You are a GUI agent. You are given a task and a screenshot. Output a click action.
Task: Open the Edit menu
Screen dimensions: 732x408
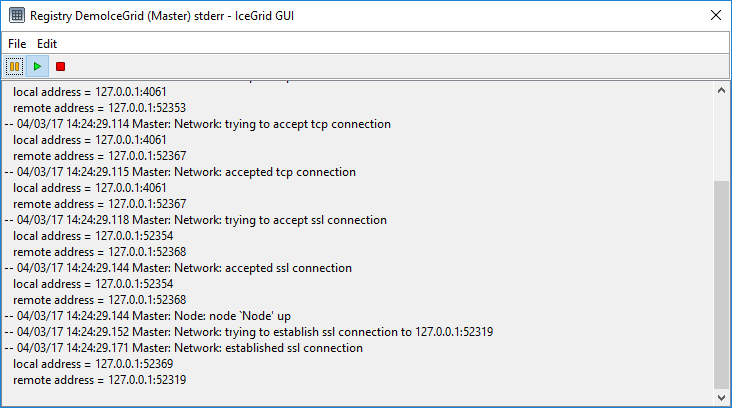tap(47, 44)
